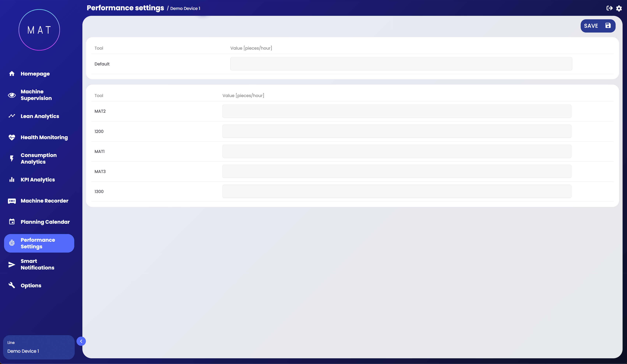
Task: Open the Machine Recorder menu item
Action: 44,201
